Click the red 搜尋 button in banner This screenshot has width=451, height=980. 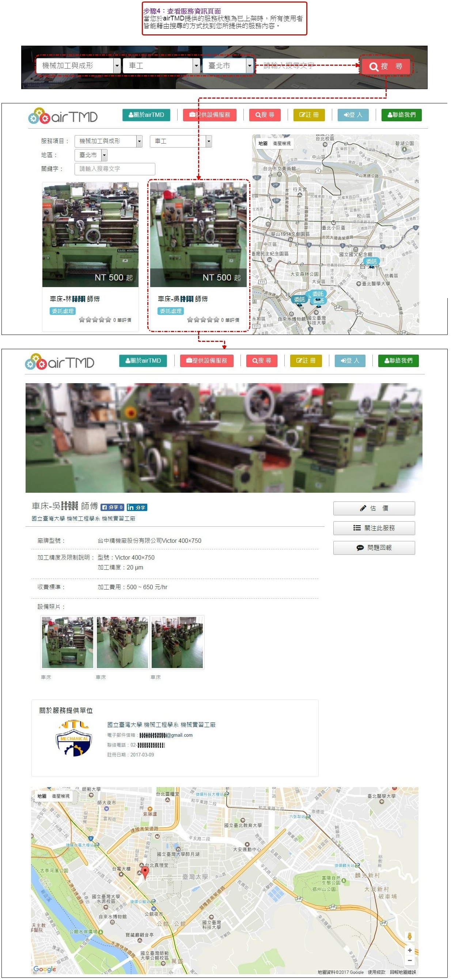pos(386,66)
